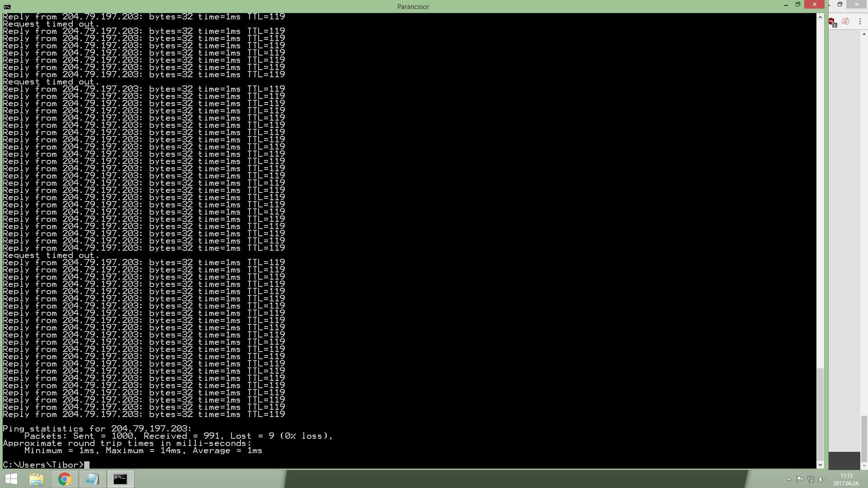
Task: Show hidden system tray icons
Action: [789, 479]
